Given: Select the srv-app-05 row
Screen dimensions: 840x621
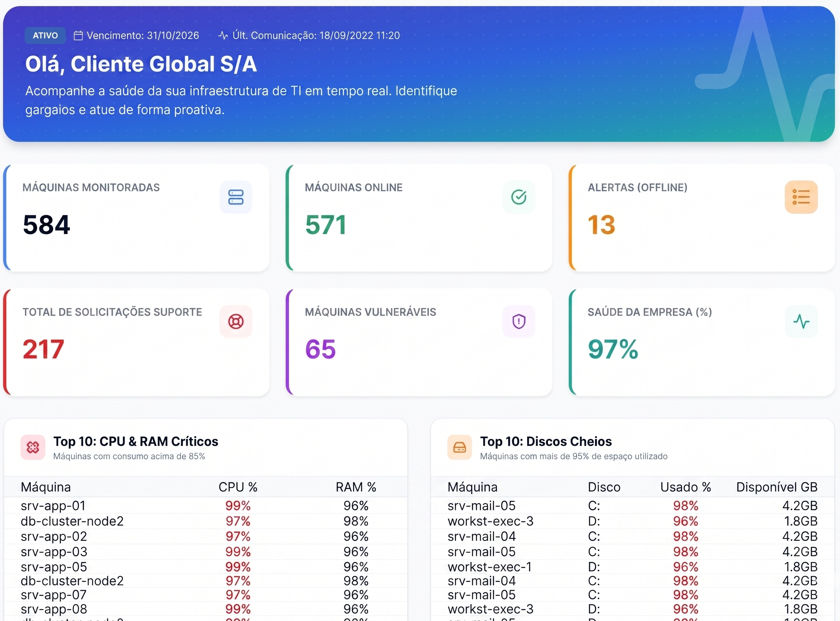Looking at the screenshot, I should (x=206, y=567).
